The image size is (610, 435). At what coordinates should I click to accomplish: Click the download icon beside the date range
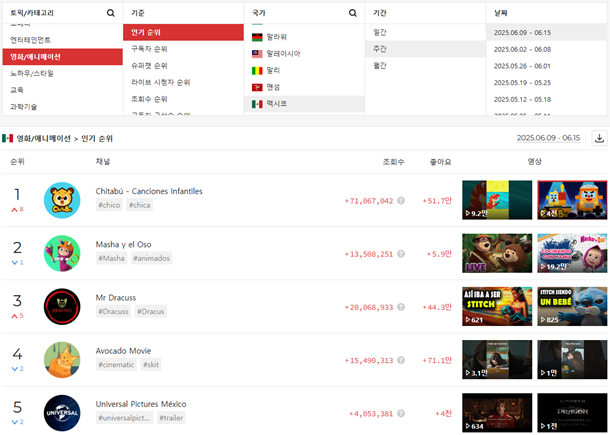[x=599, y=138]
